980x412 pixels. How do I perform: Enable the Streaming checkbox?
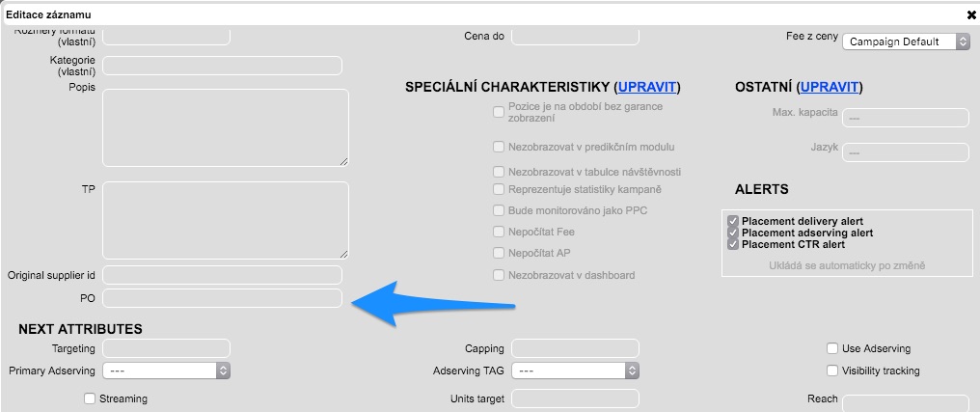(x=90, y=398)
